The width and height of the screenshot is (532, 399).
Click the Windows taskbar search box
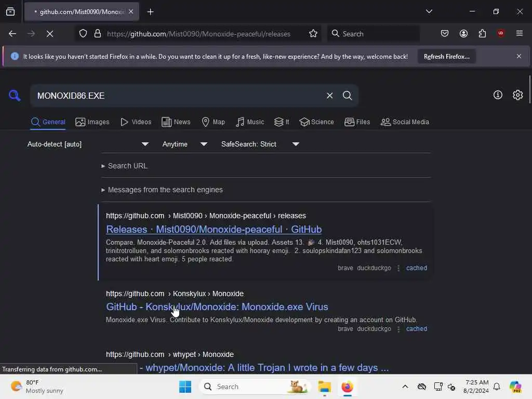click(x=255, y=387)
